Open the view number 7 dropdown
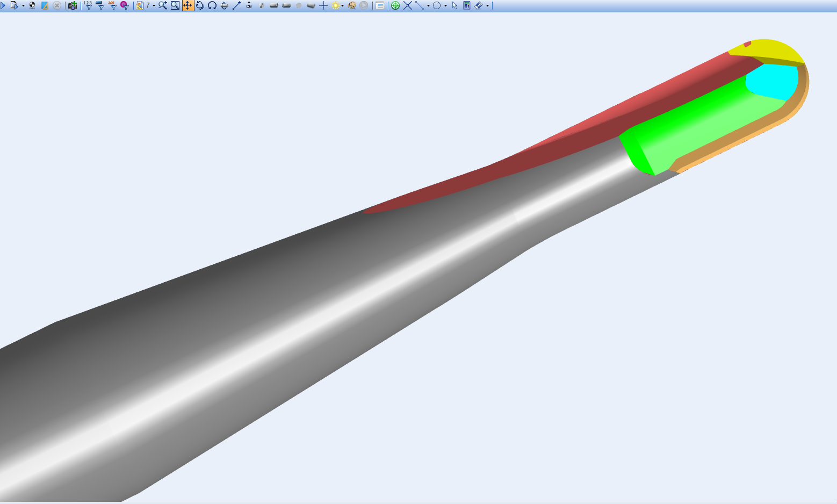Screen dimensions: 837x504 click(x=154, y=6)
